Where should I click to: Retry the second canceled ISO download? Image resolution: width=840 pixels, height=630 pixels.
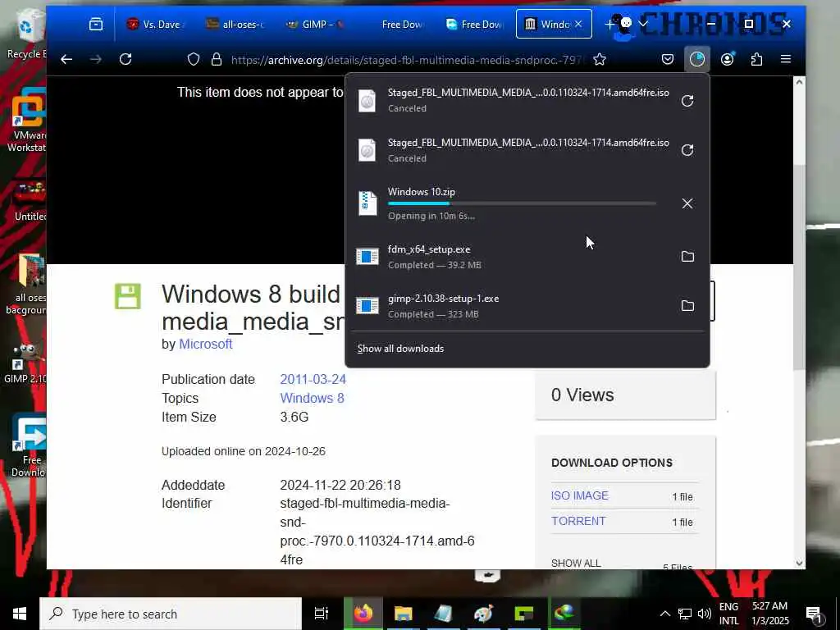click(687, 150)
